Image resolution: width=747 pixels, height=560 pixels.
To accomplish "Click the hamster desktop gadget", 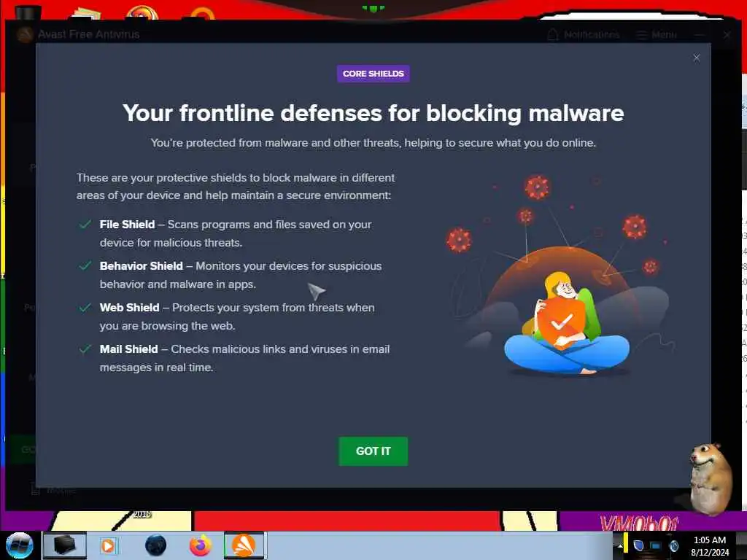I will (x=710, y=478).
